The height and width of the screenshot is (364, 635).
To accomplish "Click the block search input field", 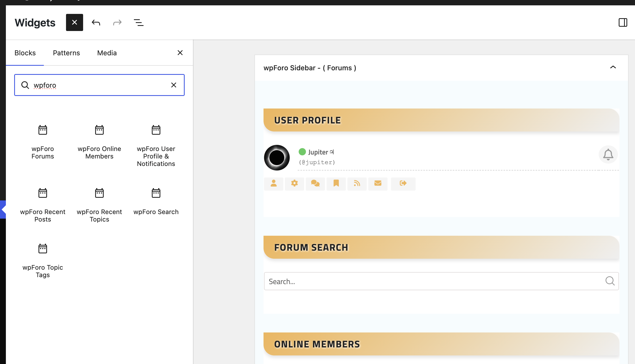I will click(99, 85).
